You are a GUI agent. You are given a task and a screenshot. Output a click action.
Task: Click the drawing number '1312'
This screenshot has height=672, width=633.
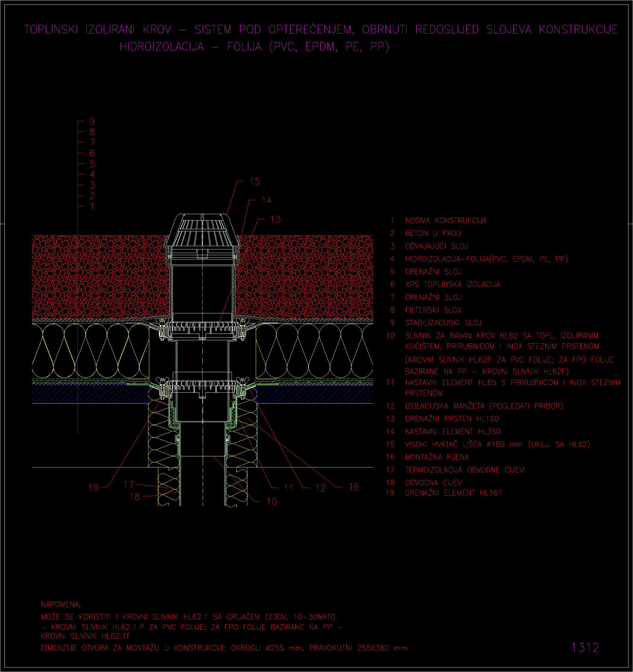(585, 648)
